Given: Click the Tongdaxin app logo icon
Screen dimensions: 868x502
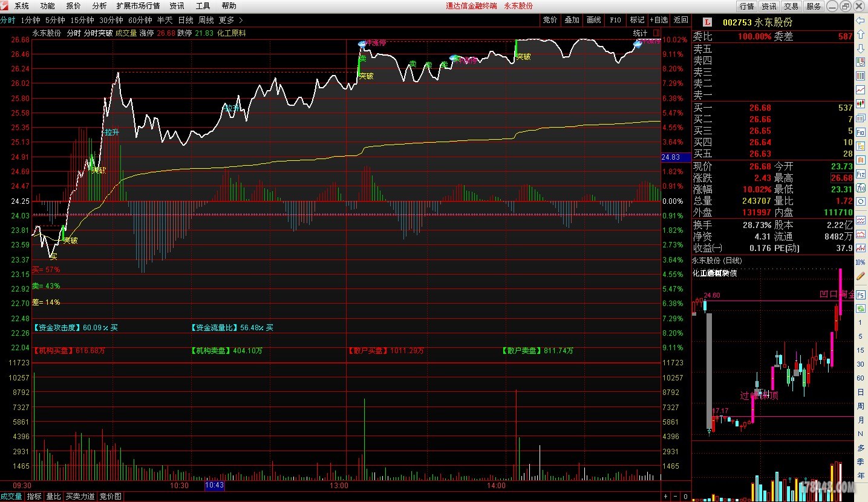Looking at the screenshot, I should (x=5, y=5).
